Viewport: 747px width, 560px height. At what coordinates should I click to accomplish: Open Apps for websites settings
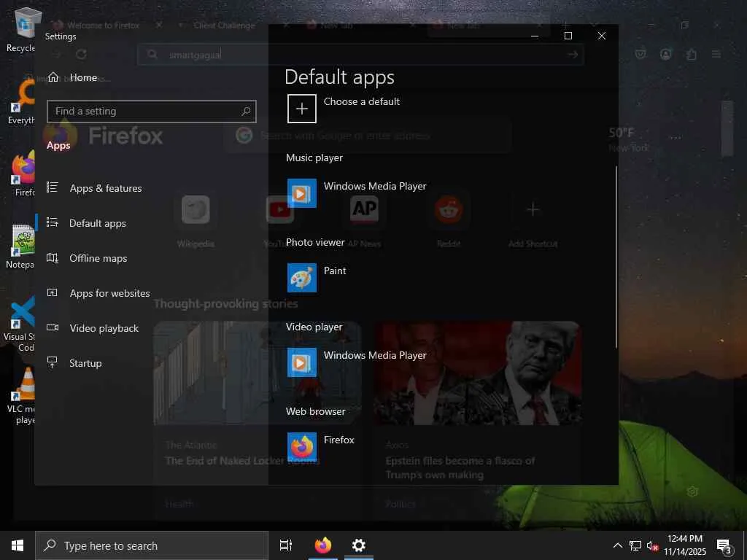(x=109, y=293)
